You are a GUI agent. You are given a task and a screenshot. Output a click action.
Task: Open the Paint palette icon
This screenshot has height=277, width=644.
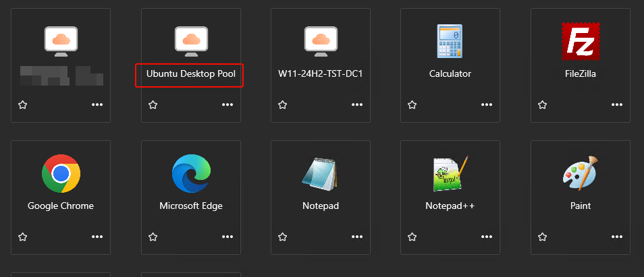581,173
